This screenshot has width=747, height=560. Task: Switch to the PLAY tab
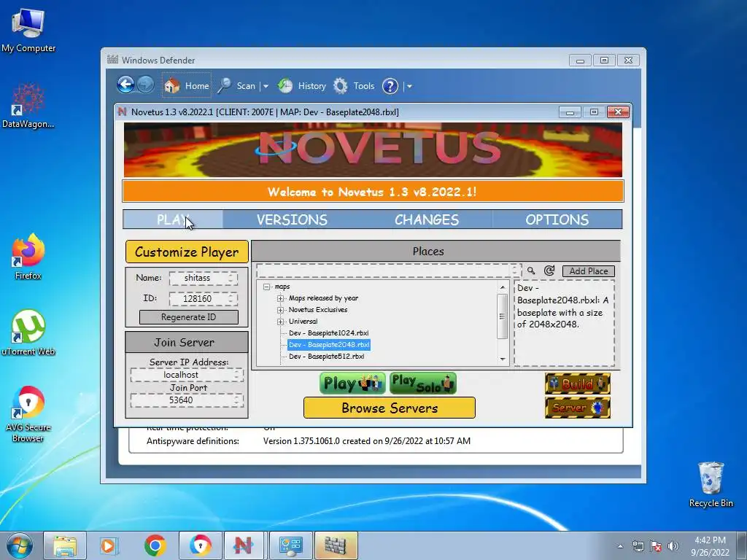click(173, 219)
